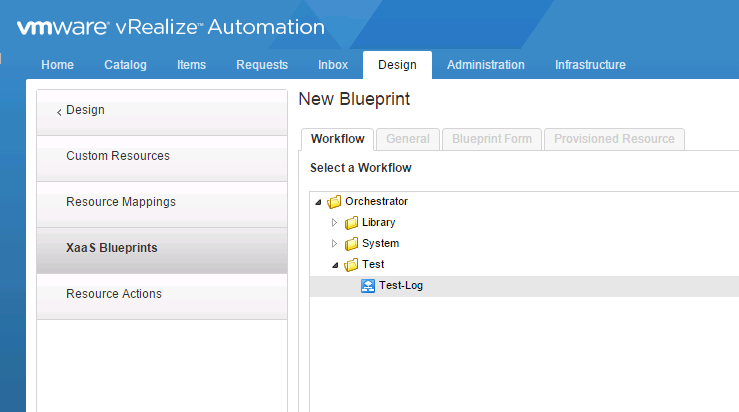Select XaaS Blueprints in the sidebar

(x=162, y=250)
